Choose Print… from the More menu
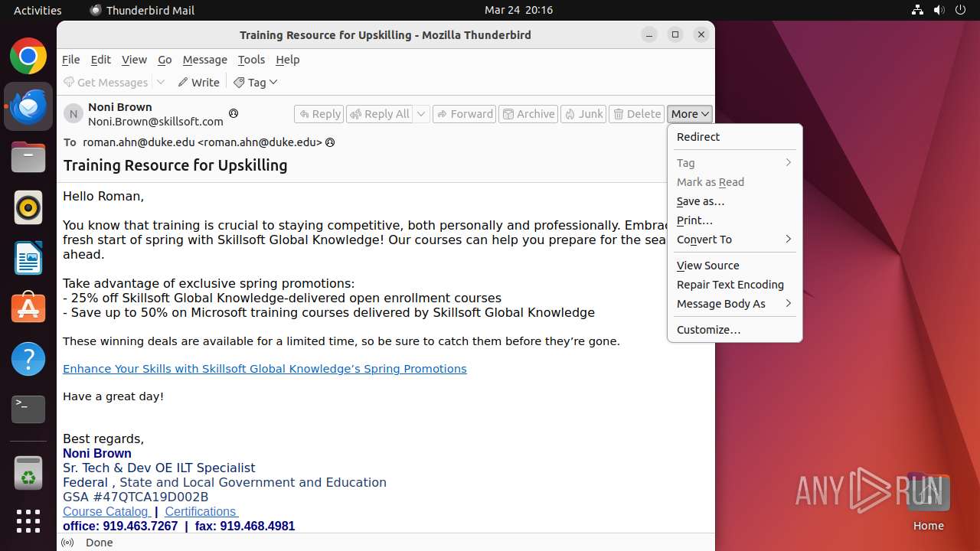980x551 pixels. pyautogui.click(x=734, y=220)
